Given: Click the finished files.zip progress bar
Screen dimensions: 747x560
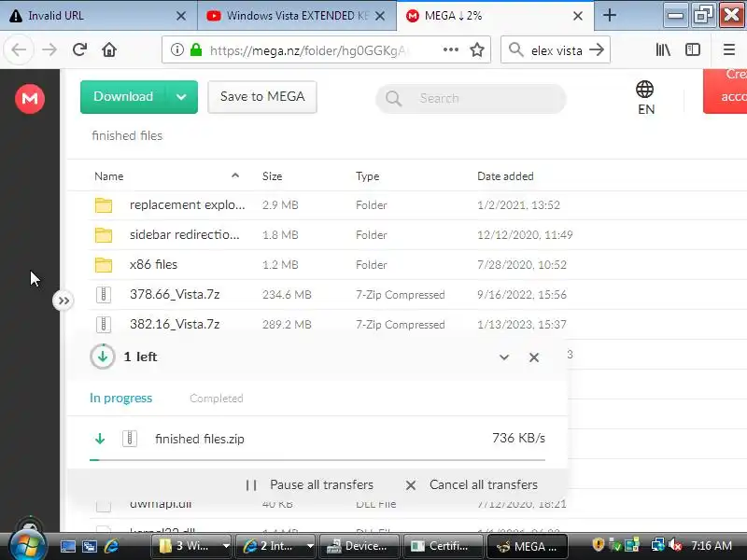Looking at the screenshot, I should tap(317, 460).
